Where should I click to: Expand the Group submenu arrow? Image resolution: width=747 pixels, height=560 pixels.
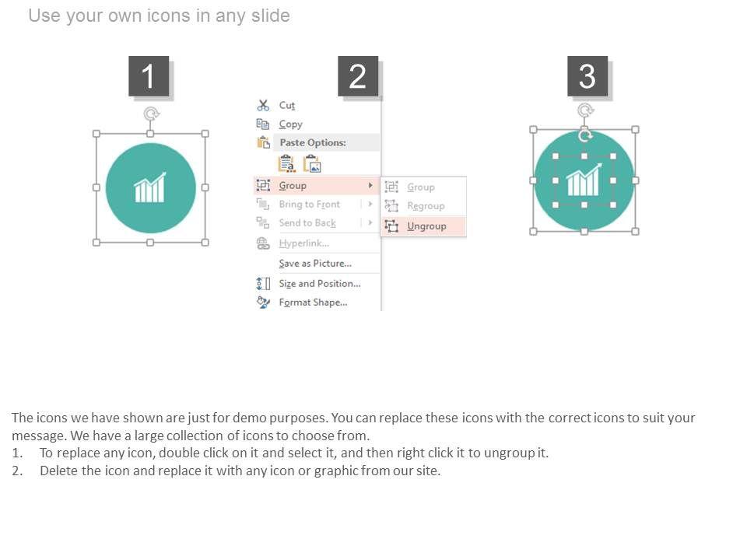tap(370, 185)
